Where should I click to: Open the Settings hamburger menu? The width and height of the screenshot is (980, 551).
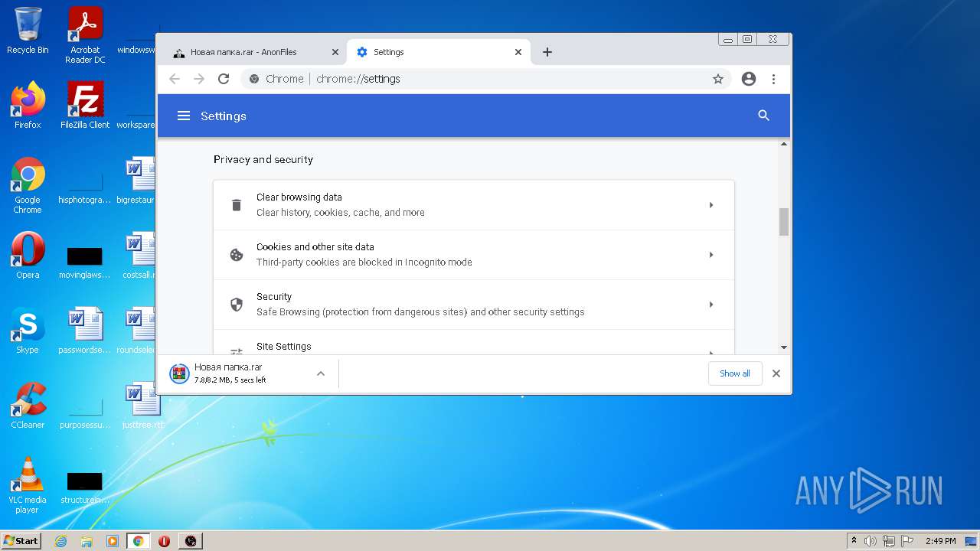pyautogui.click(x=183, y=116)
